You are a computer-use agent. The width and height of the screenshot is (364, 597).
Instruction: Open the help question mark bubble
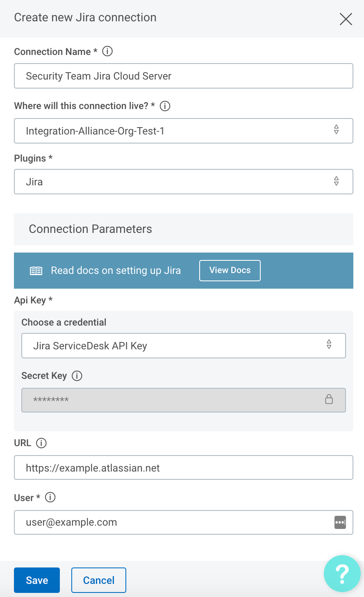pos(342,573)
